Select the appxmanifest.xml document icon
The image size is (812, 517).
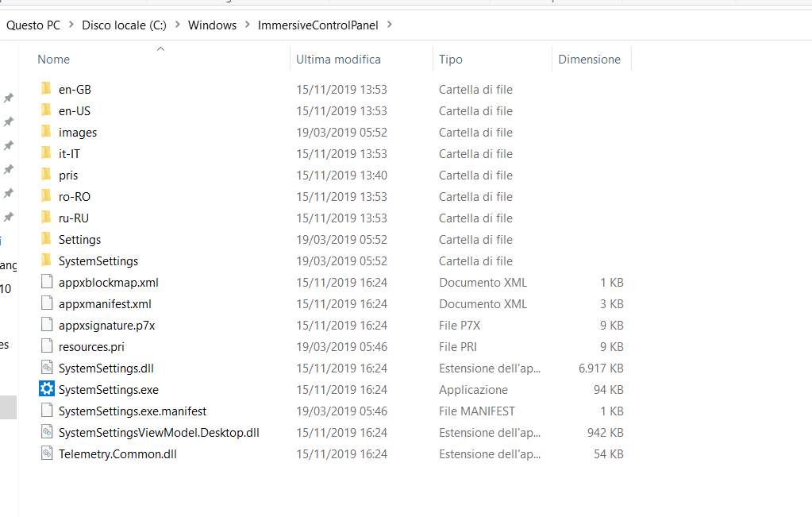pos(47,303)
